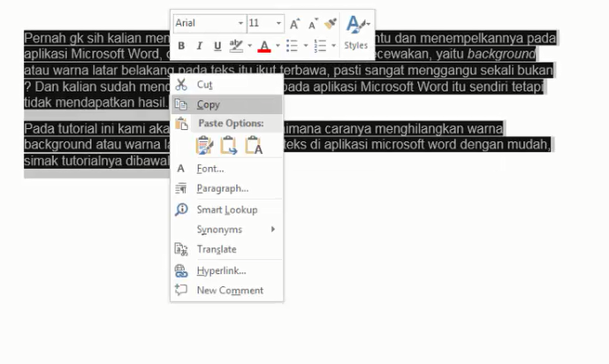The height and width of the screenshot is (364, 609).
Task: Paste with Keep Text Only option
Action: [254, 145]
